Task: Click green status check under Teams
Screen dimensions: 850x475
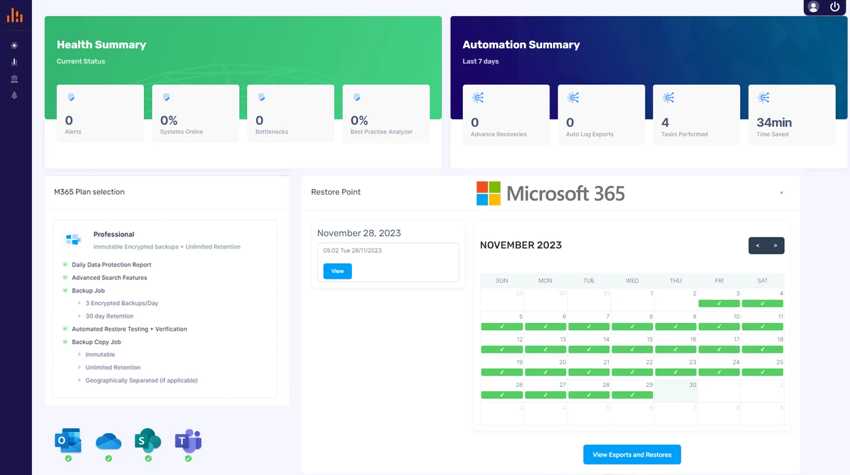Action: tap(188, 459)
